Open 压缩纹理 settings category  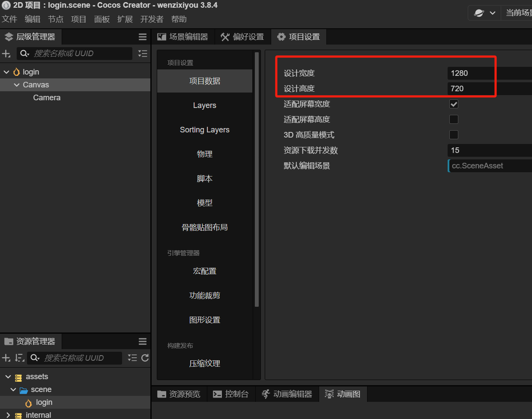coord(205,364)
